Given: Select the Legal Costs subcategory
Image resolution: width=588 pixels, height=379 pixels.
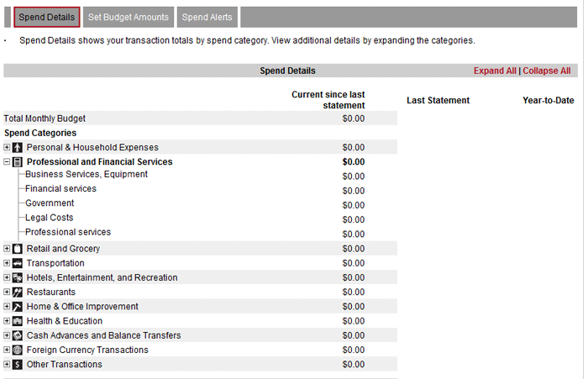Looking at the screenshot, I should [49, 218].
